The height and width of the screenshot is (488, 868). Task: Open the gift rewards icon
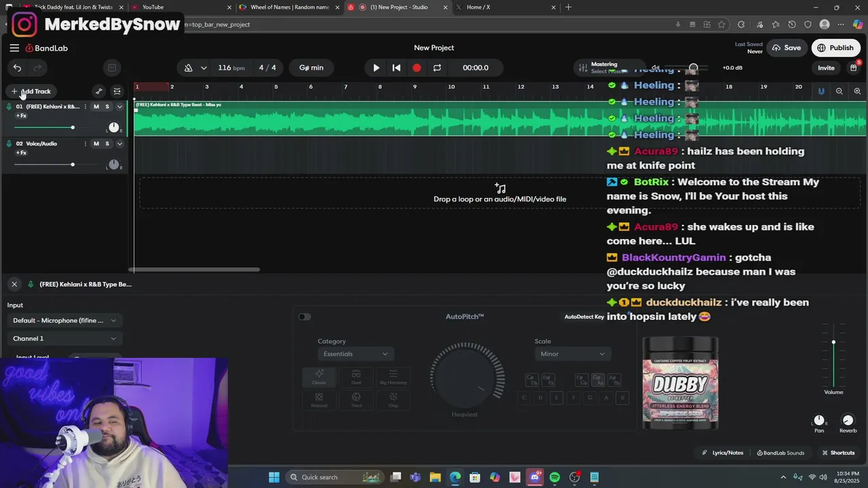pyautogui.click(x=854, y=68)
